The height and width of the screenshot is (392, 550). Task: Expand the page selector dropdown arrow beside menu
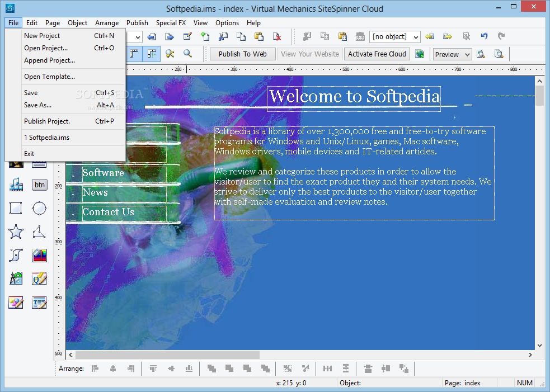tap(138, 37)
